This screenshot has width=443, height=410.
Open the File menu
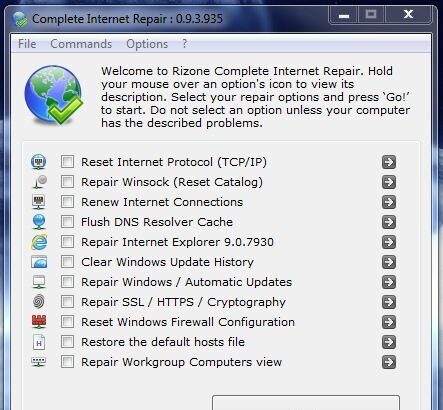tap(27, 44)
